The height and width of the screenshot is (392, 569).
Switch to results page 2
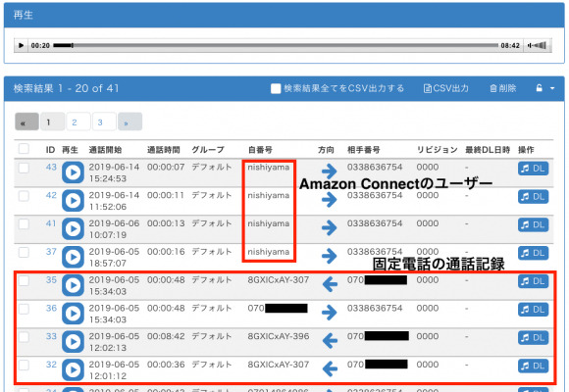(x=78, y=122)
